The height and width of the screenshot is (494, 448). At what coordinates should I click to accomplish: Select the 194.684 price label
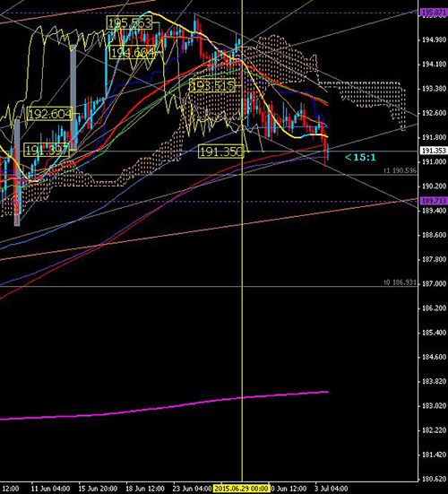click(133, 52)
